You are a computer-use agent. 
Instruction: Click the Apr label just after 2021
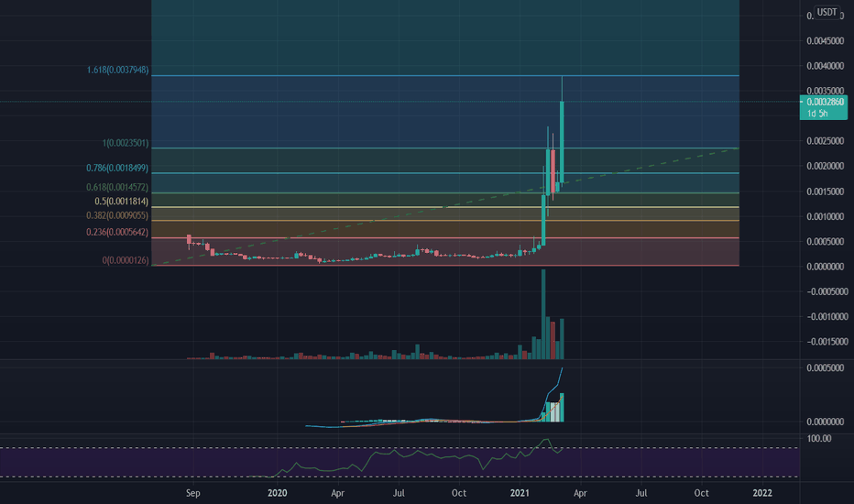pyautogui.click(x=581, y=493)
